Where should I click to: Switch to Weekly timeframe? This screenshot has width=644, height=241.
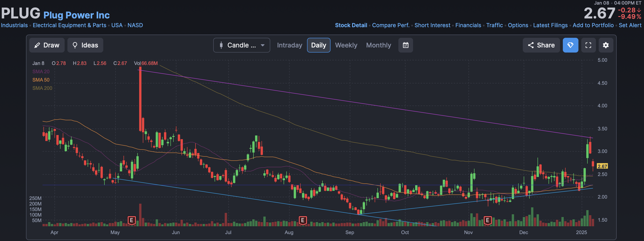coord(346,45)
